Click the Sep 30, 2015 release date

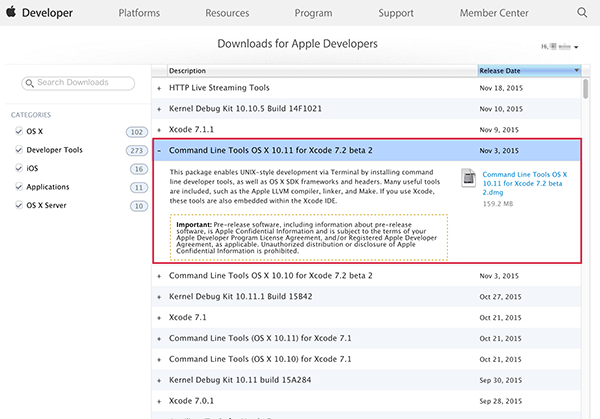click(501, 380)
